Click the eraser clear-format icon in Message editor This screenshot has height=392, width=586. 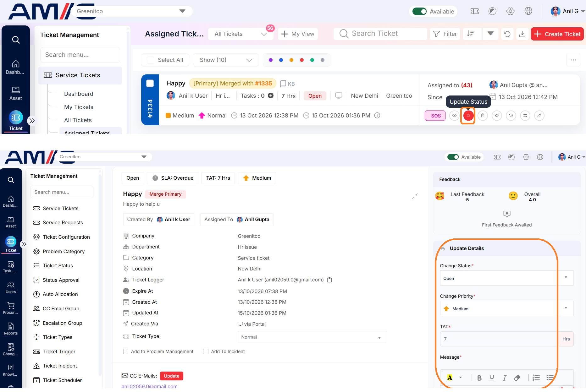(517, 378)
